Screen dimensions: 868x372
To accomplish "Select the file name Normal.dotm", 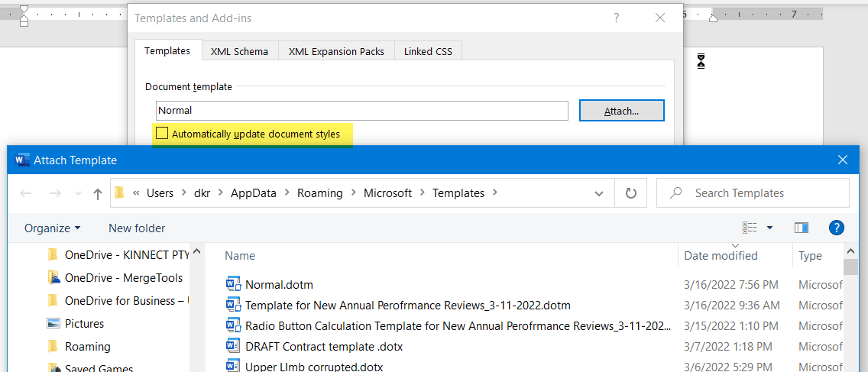I will [x=279, y=285].
